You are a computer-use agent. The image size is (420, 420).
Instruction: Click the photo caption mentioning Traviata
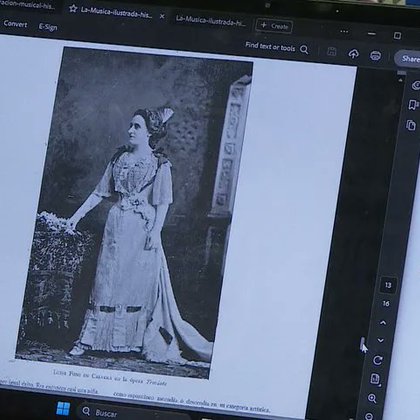[110, 377]
